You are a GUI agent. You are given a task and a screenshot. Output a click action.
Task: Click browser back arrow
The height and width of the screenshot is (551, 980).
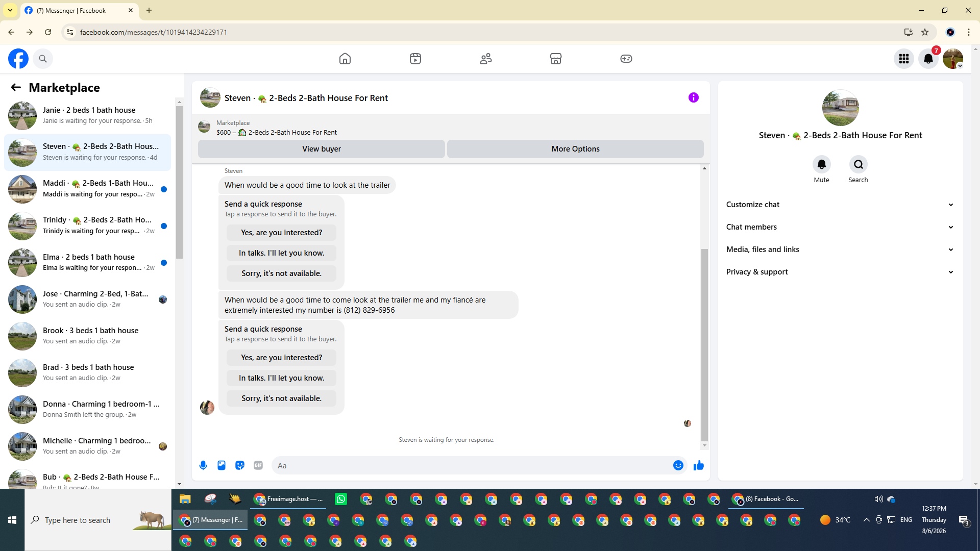coord(11,32)
